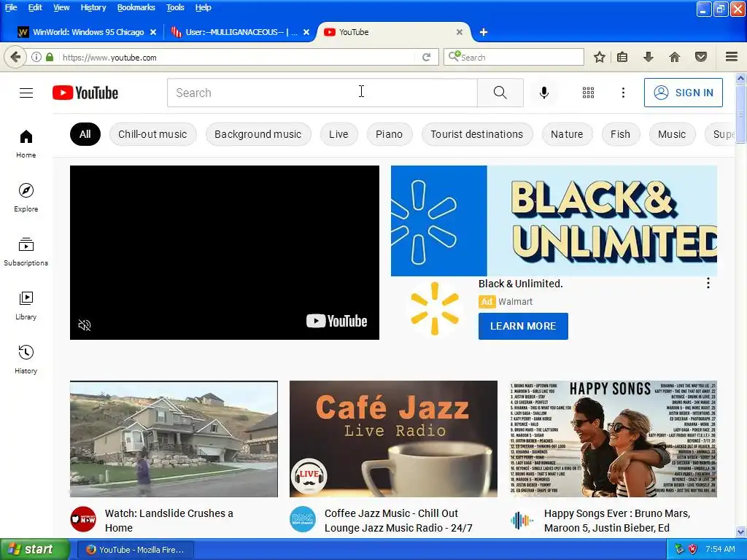The image size is (747, 560).
Task: Select the Chill-out music chip
Action: (x=152, y=134)
